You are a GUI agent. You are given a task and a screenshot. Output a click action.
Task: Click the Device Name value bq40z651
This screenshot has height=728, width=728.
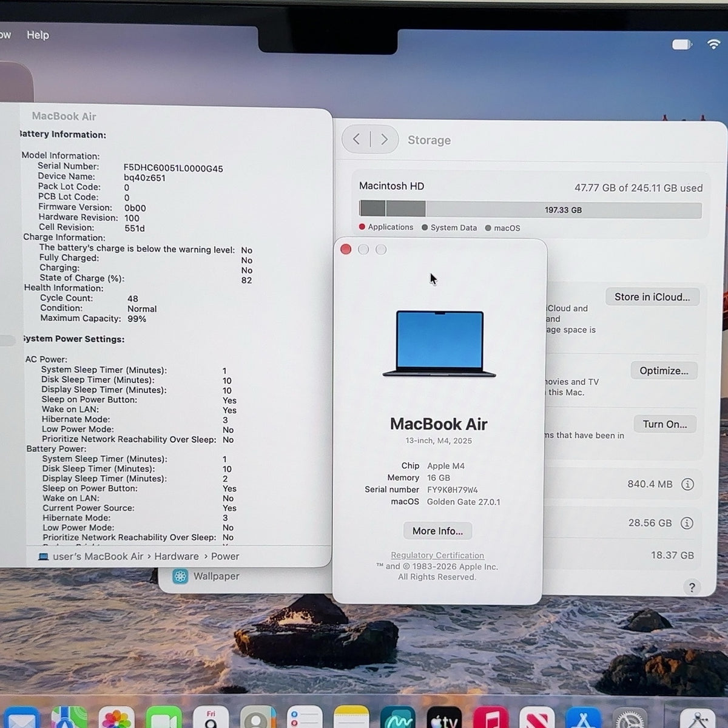click(x=144, y=178)
